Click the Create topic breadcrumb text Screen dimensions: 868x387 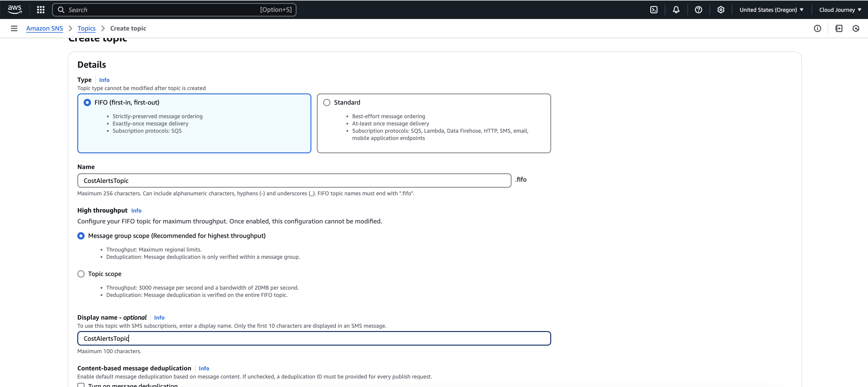[x=128, y=28]
